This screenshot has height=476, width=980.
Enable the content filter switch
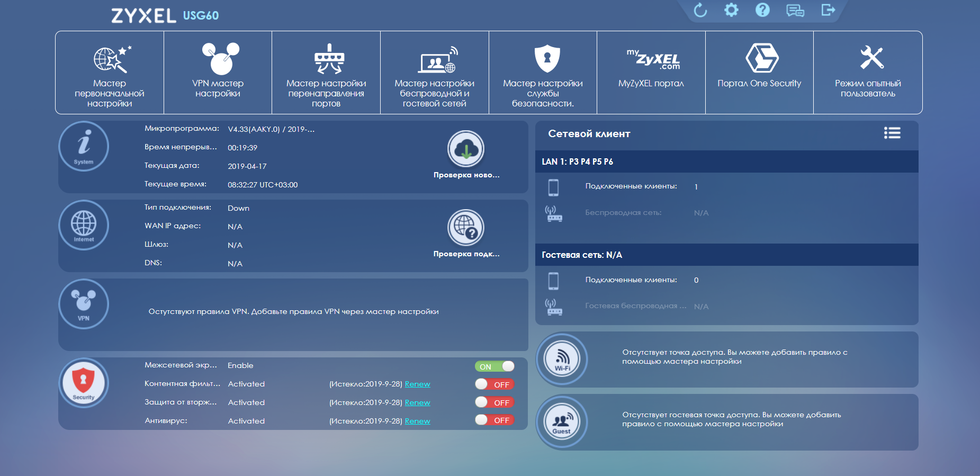pos(495,384)
